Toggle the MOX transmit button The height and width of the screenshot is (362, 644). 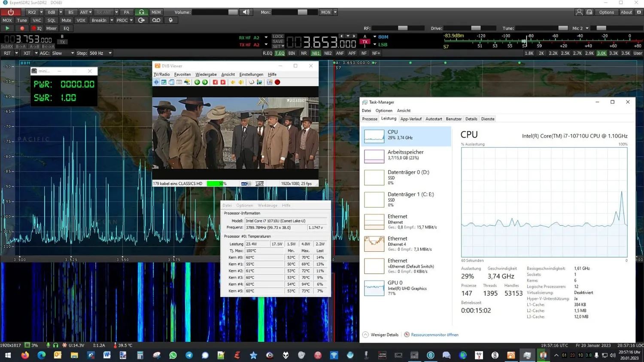click(x=7, y=20)
